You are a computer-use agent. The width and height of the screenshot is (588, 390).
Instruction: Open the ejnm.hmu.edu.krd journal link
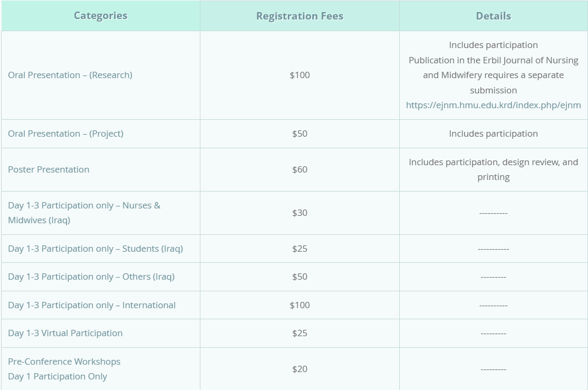click(493, 105)
